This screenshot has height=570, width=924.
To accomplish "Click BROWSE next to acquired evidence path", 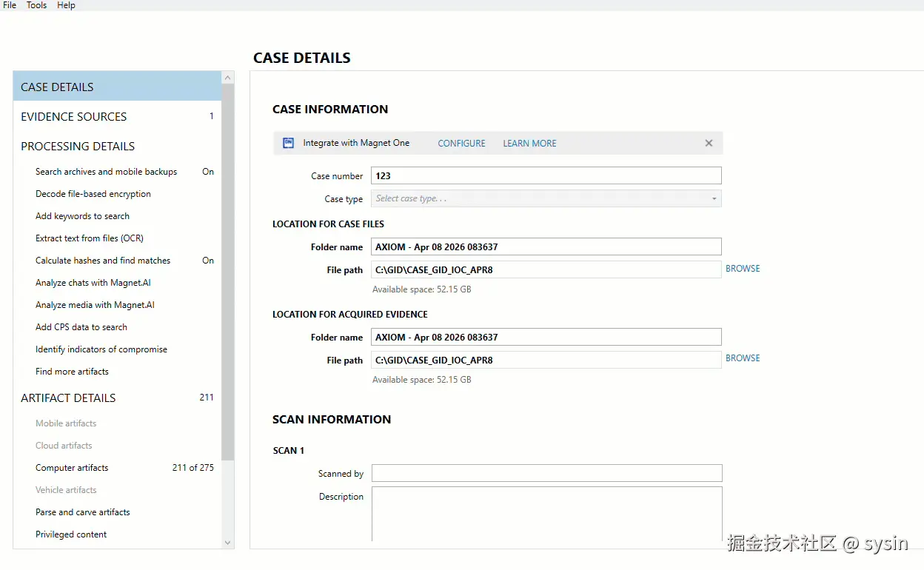I will tap(742, 358).
